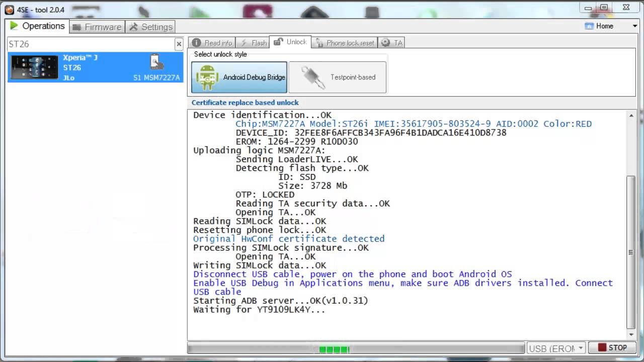This screenshot has height=362, width=644.
Task: Click the Home folder icon
Action: coord(589,26)
